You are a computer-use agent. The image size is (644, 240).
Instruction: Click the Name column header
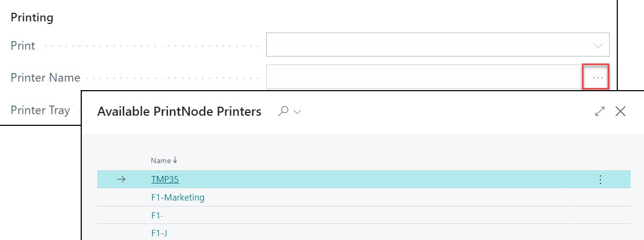point(161,161)
